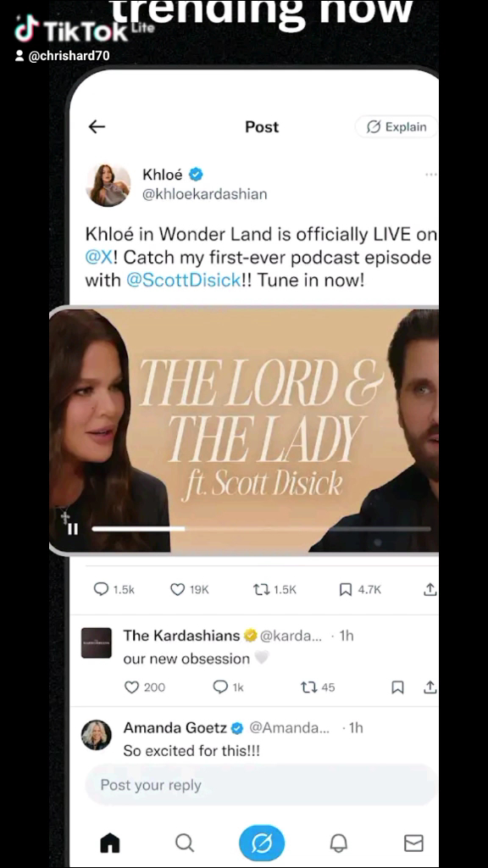
Task: Open the @X mention link
Action: (x=98, y=258)
